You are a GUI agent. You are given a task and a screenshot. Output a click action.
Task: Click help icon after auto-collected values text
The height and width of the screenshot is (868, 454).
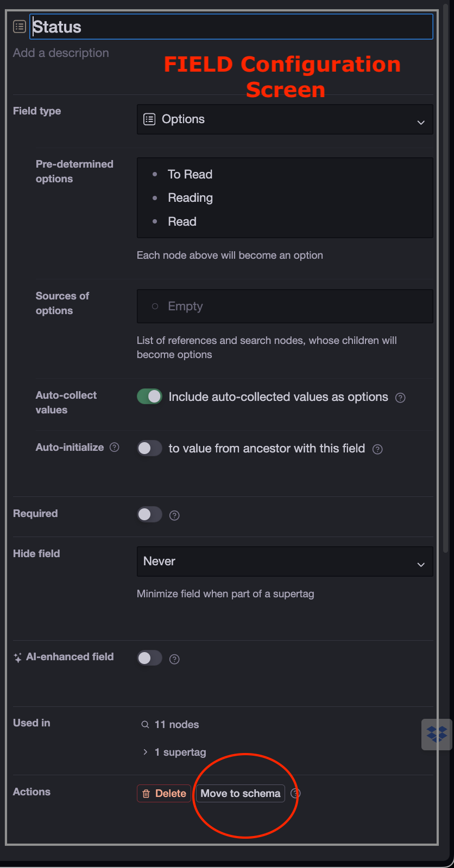[x=400, y=398]
